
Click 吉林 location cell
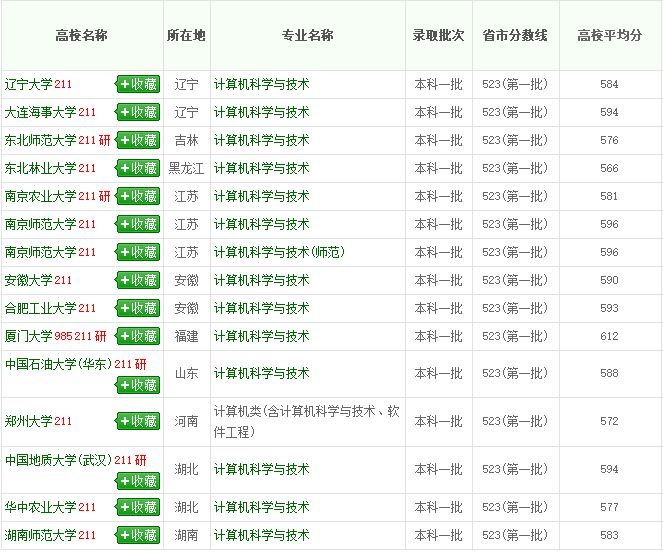coord(186,140)
